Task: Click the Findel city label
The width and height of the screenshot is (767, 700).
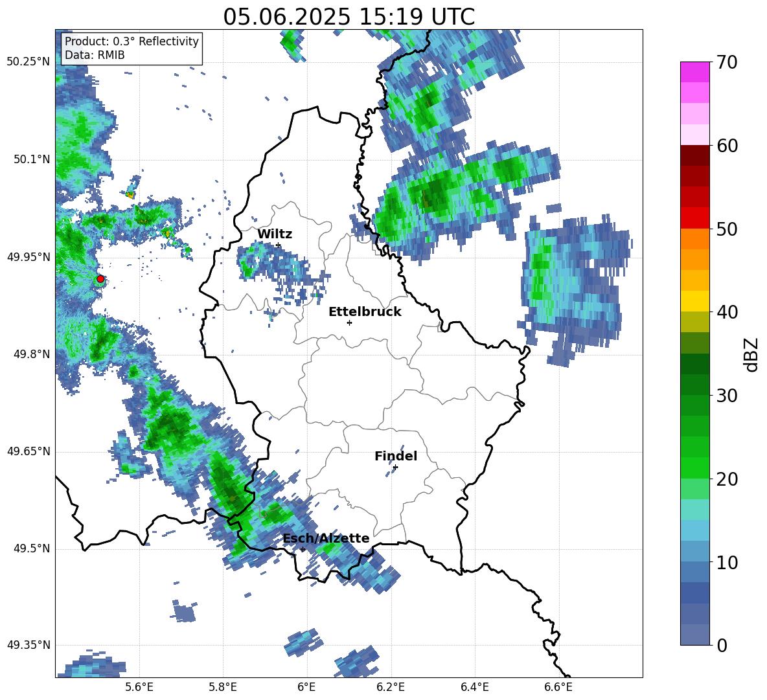Action: (x=396, y=456)
